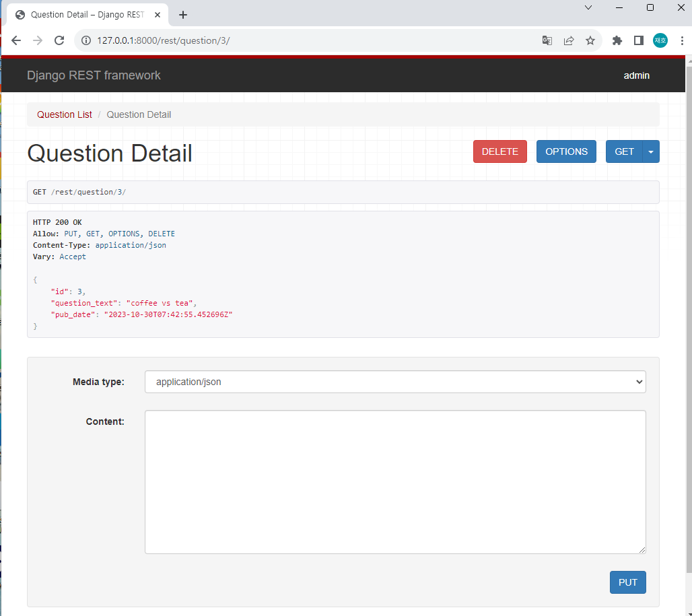
Task: Open a new browser tab
Action: tap(183, 15)
